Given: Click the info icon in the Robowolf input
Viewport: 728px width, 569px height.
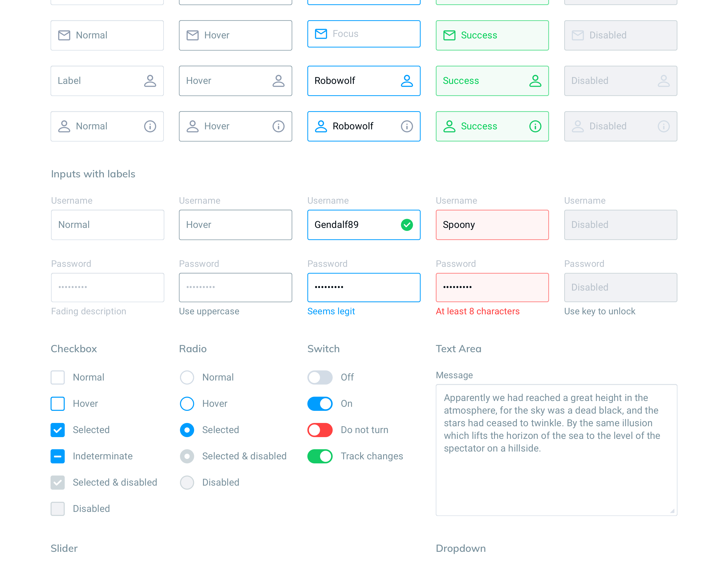Looking at the screenshot, I should click(x=407, y=126).
